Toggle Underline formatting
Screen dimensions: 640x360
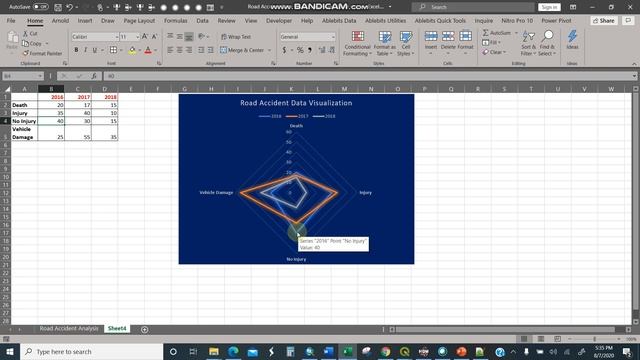[95, 50]
